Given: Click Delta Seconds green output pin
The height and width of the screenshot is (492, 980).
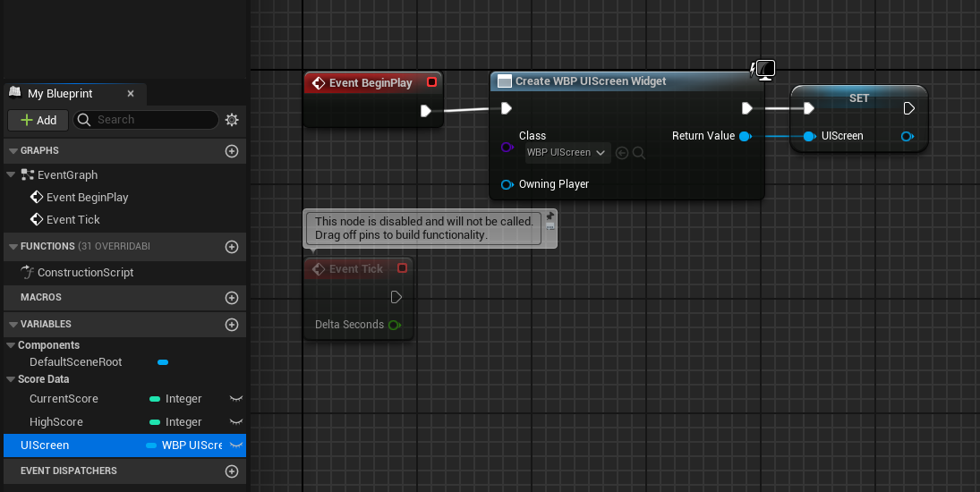Looking at the screenshot, I should tap(395, 325).
